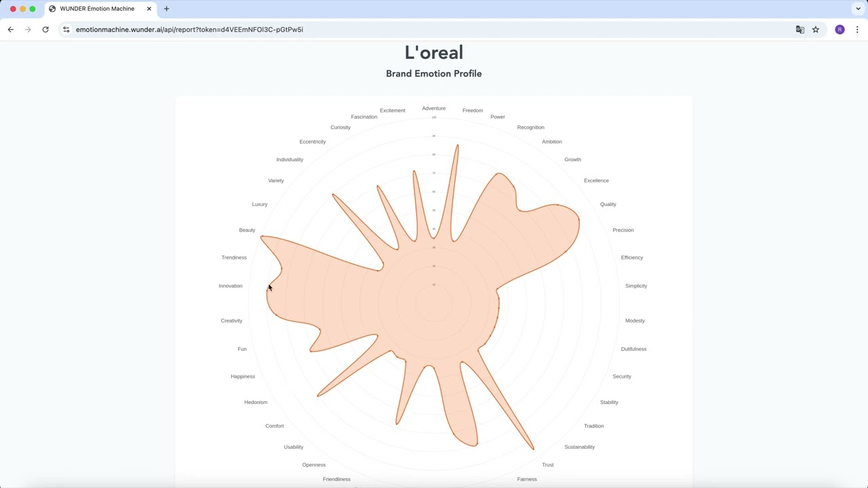Click the Adventure axis label

(x=434, y=108)
